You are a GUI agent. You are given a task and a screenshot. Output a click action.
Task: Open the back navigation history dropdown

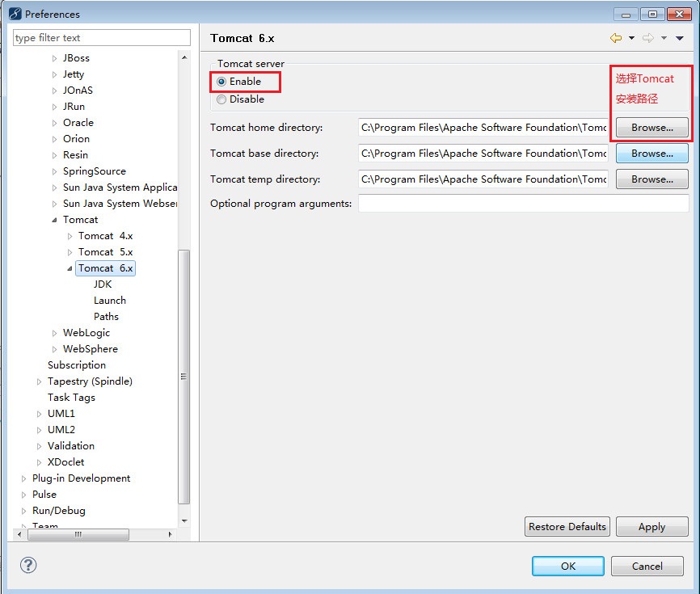[631, 38]
